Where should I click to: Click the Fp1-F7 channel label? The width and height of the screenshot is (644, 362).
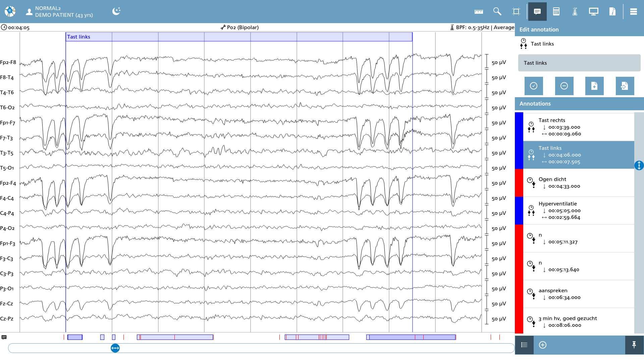pyautogui.click(x=8, y=123)
